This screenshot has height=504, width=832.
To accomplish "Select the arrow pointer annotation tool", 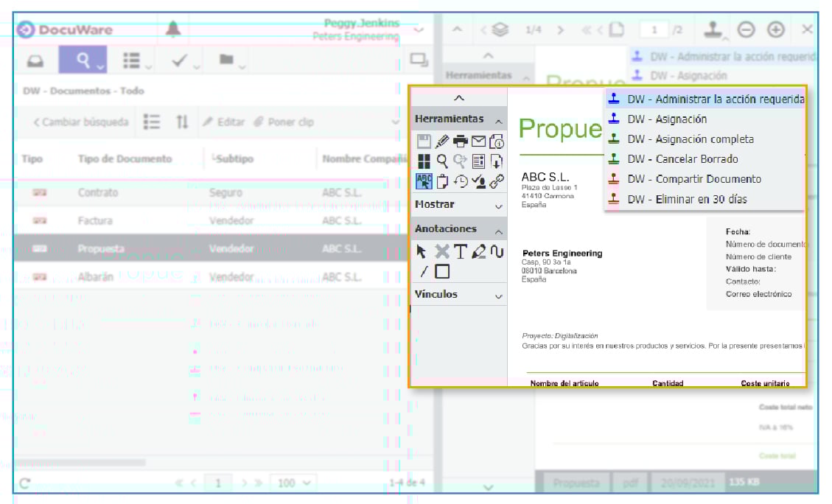I will [x=422, y=252].
